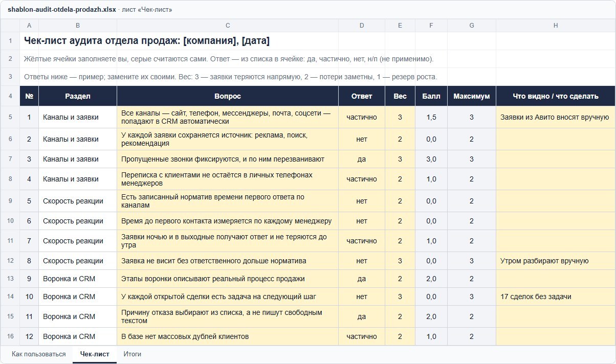Viewport: 616px width, 364px height.
Task: Click the «Раздел» column header cell
Action: (x=78, y=96)
